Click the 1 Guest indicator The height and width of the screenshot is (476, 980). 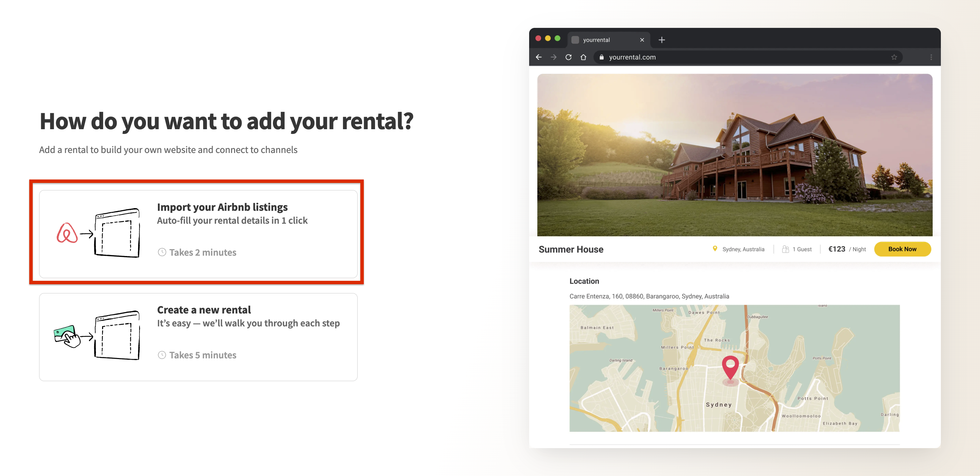tap(801, 249)
